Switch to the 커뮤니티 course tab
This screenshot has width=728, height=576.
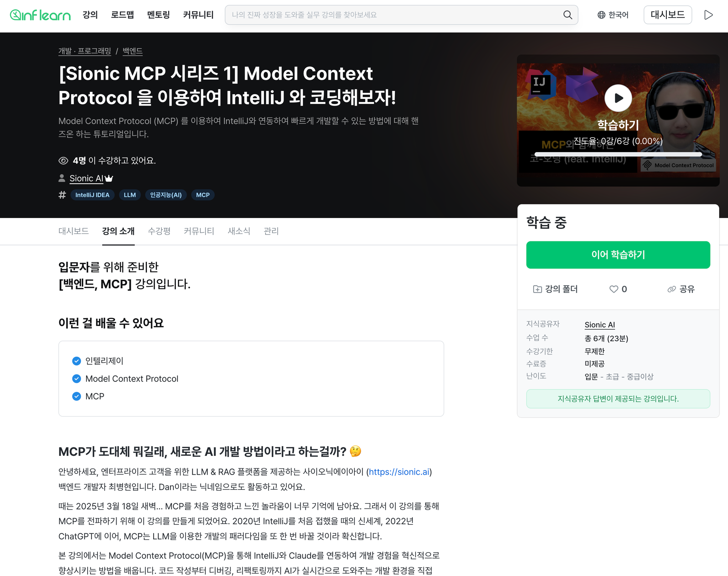(199, 231)
